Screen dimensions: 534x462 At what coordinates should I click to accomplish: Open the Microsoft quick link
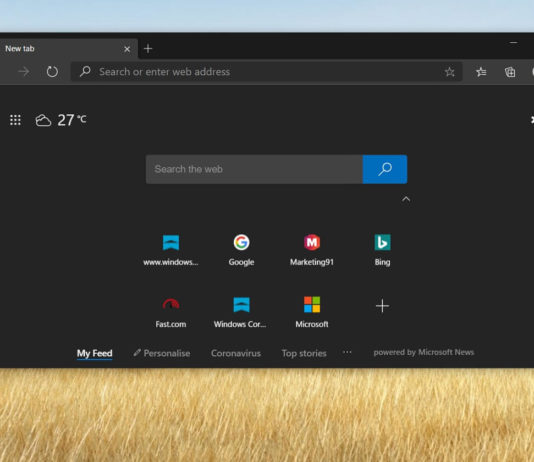[x=312, y=312]
